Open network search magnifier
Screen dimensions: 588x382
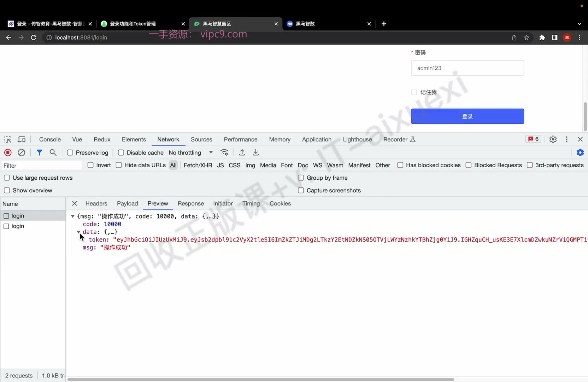pos(53,152)
